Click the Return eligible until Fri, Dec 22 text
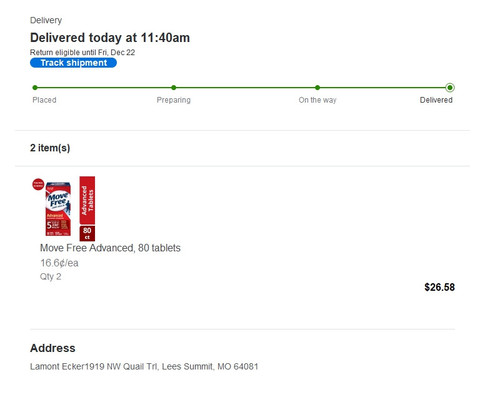Screen dimensions: 500x414 coord(82,52)
